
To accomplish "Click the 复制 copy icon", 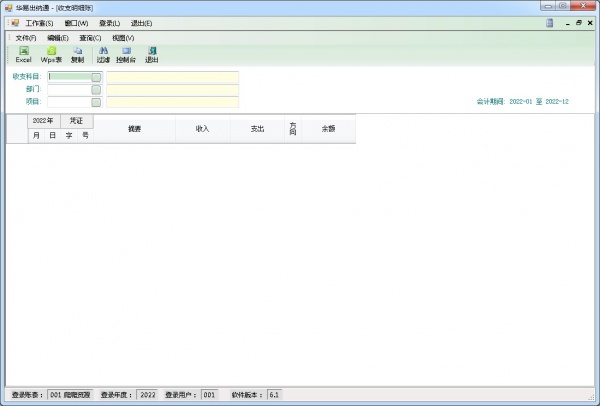I will click(x=77, y=55).
